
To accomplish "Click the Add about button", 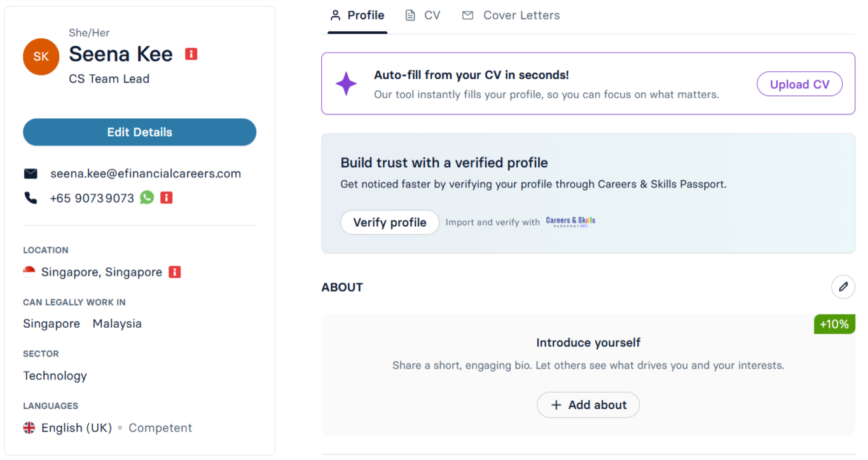I will tap(588, 405).
